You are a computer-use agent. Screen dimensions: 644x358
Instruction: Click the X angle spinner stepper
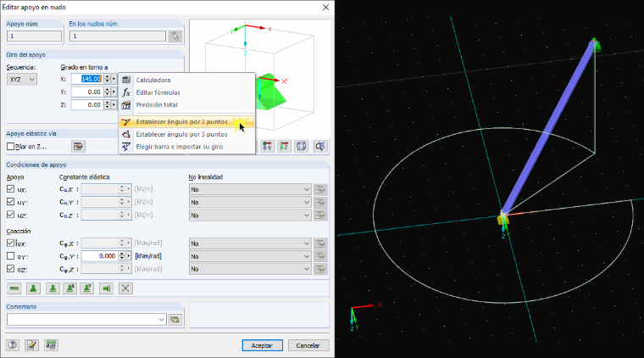[108, 79]
